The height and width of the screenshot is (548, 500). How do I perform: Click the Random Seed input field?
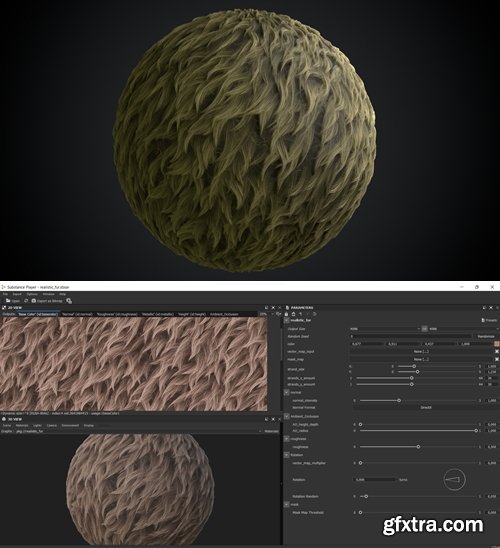[x=411, y=336]
